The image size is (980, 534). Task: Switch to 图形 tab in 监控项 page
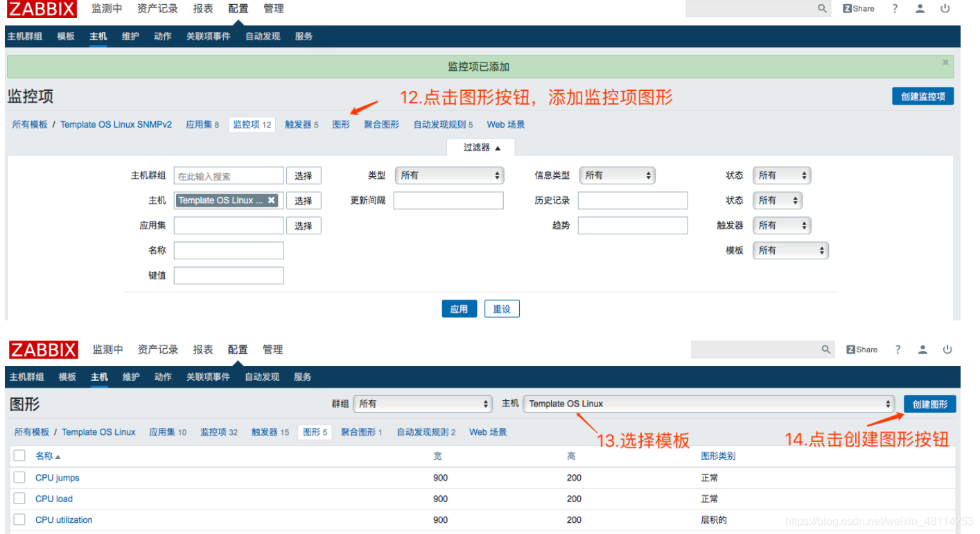(341, 125)
